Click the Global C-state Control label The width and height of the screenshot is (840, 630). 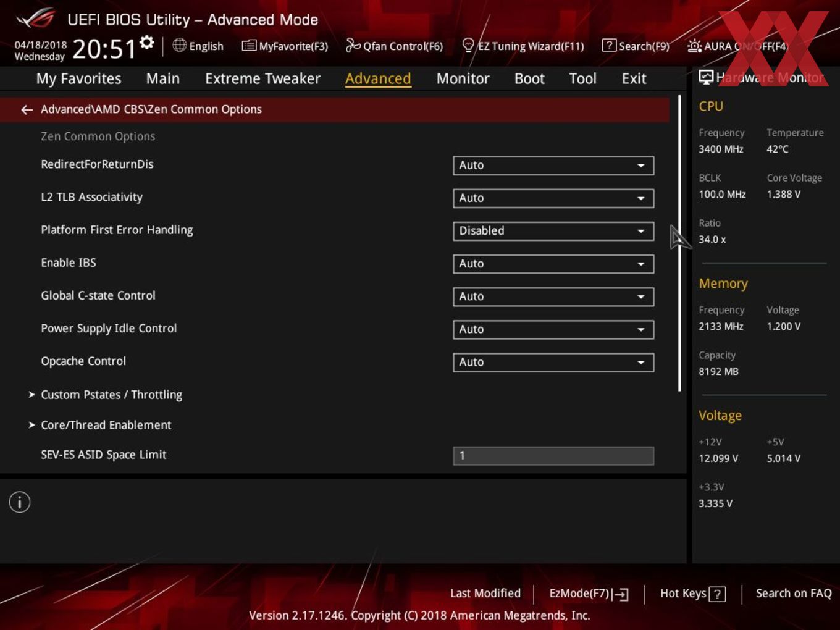pyautogui.click(x=98, y=295)
